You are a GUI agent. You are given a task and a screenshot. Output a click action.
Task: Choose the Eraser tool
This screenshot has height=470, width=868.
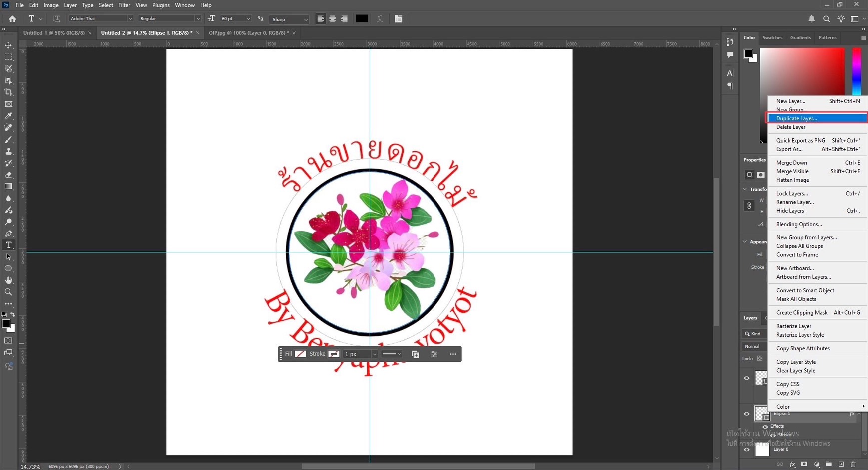(8, 175)
